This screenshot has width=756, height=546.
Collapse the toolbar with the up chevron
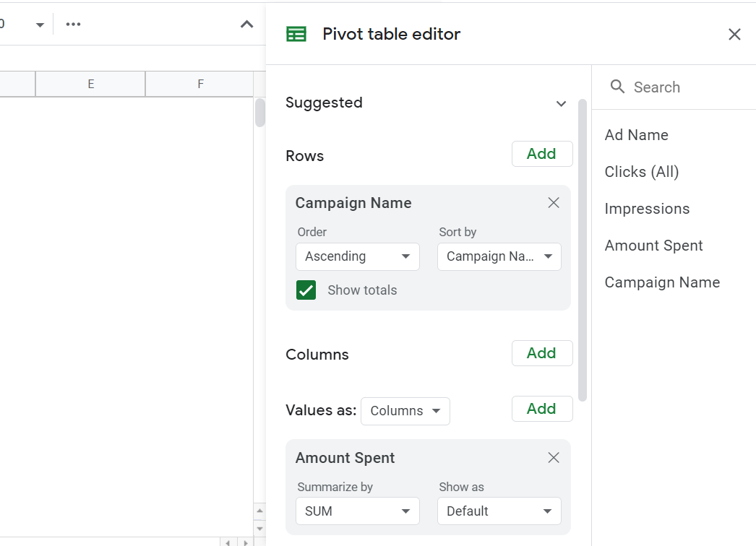coord(247,25)
